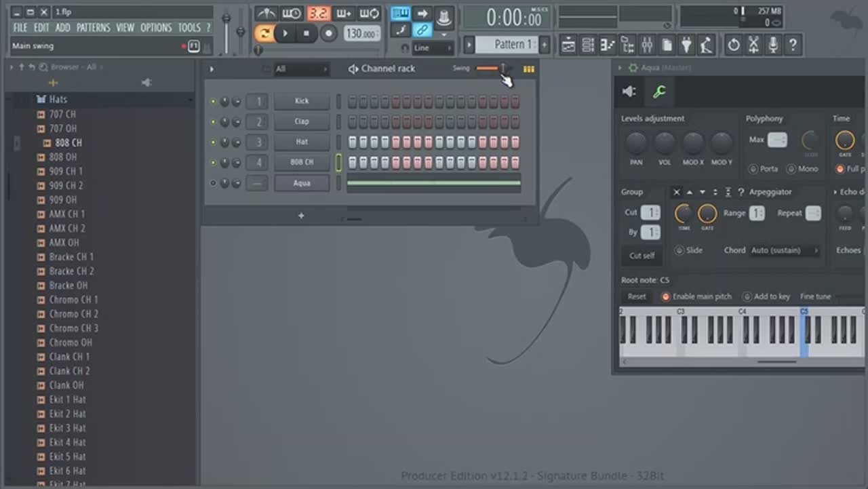The image size is (868, 489).
Task: Open the PATTERNS menu
Action: point(93,28)
